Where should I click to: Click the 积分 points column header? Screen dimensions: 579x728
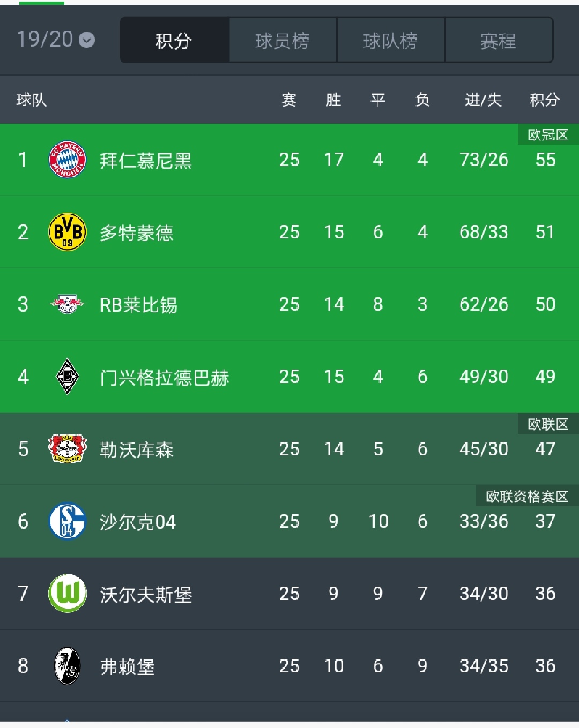(x=544, y=100)
